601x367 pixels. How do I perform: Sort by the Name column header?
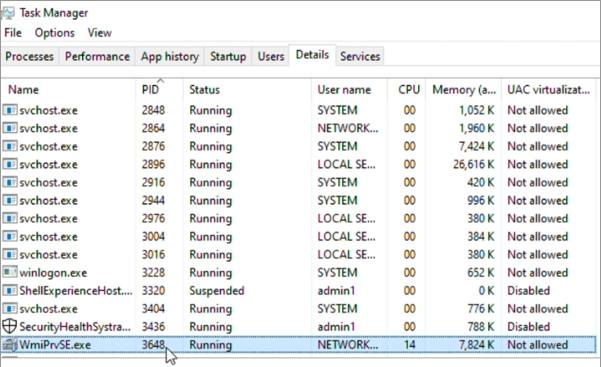point(68,89)
